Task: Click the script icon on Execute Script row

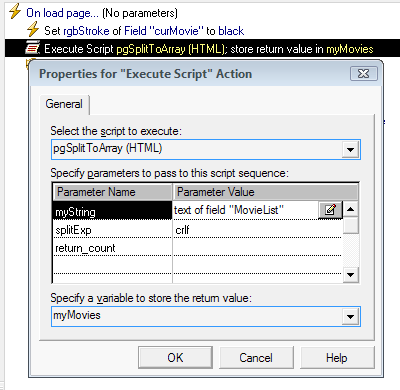Action: tap(33, 48)
